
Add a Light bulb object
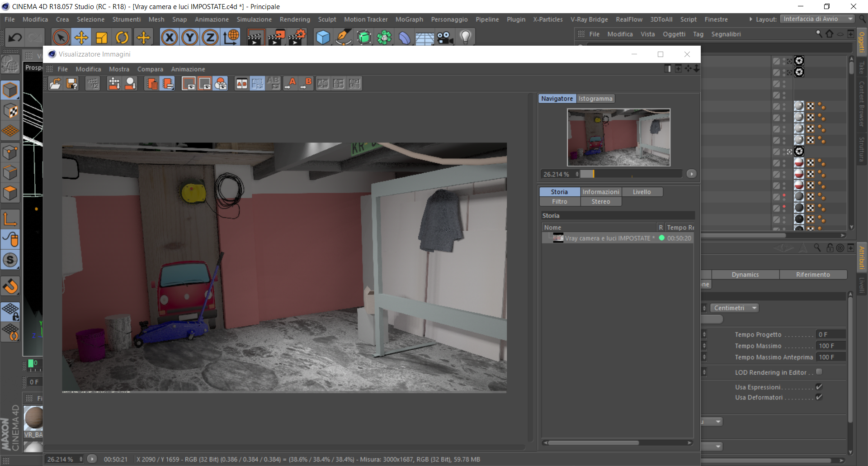[466, 38]
